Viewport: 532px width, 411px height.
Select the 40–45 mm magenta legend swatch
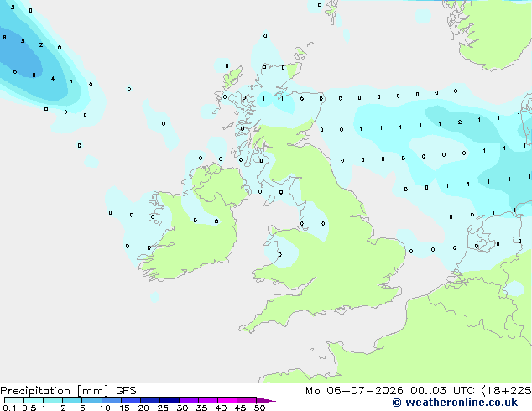tap(227, 400)
